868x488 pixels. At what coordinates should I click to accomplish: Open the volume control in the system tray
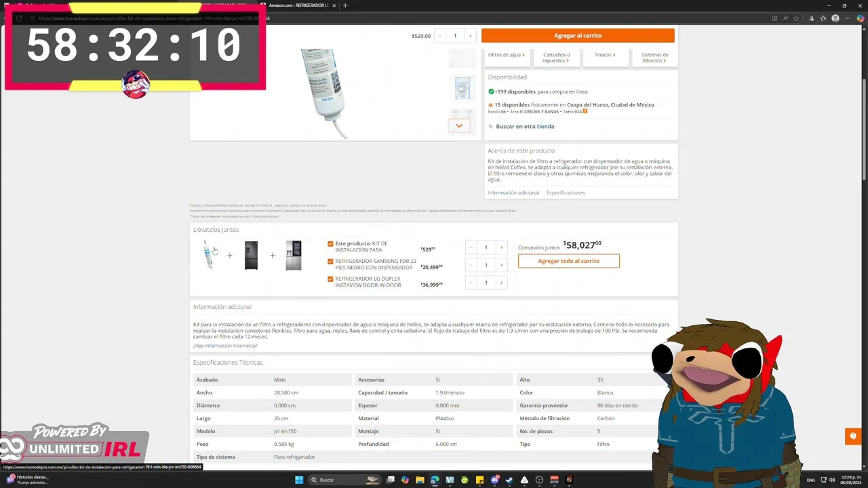[832, 480]
